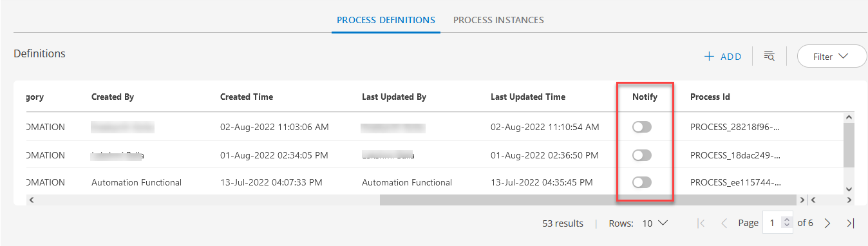Click the ADD button
Screen dimensions: 868x246
(723, 57)
